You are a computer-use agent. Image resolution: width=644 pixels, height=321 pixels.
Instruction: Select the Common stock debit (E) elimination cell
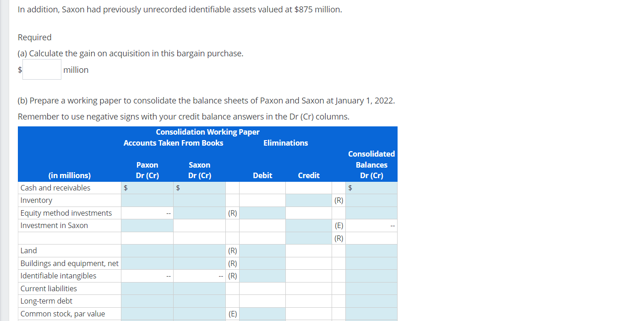[262, 314]
